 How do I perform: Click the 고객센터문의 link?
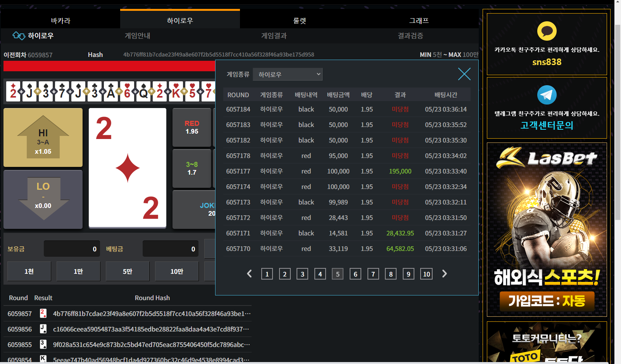tap(547, 125)
